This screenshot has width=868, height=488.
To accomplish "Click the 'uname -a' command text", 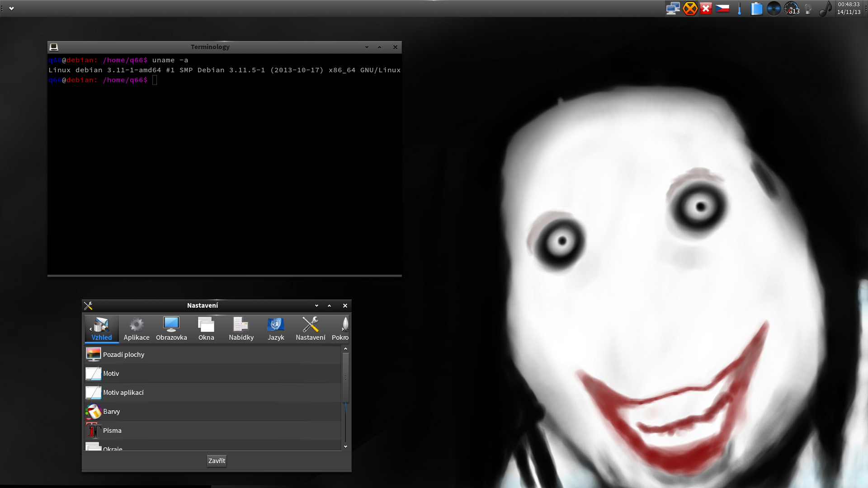I will 170,60.
